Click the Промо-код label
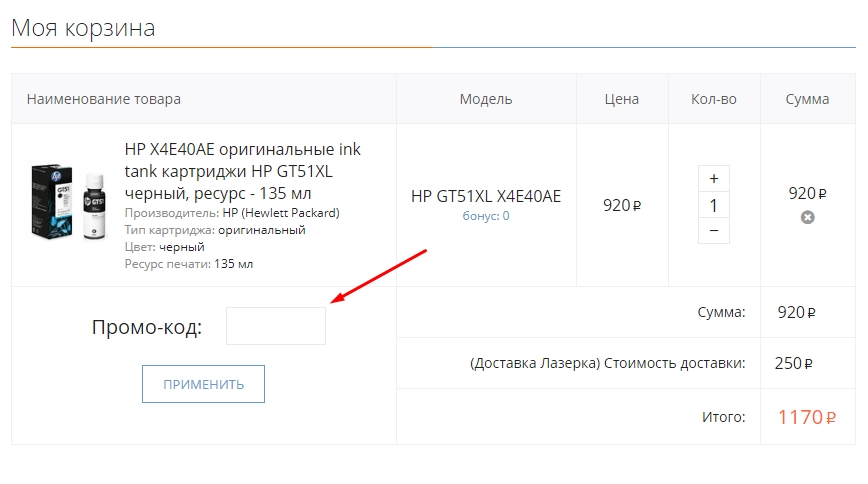 pos(147,327)
